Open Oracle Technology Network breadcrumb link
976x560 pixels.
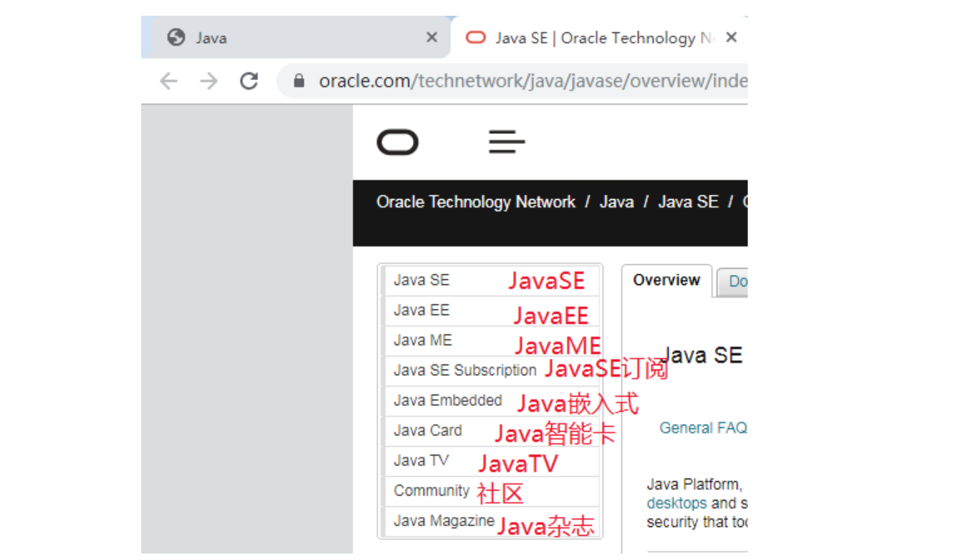476,202
